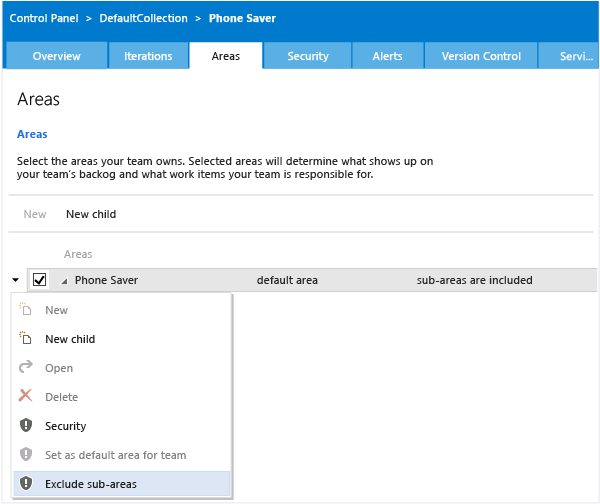The image size is (600, 504).
Task: Click the Phone Saver breadcrumb link
Action: [x=242, y=18]
